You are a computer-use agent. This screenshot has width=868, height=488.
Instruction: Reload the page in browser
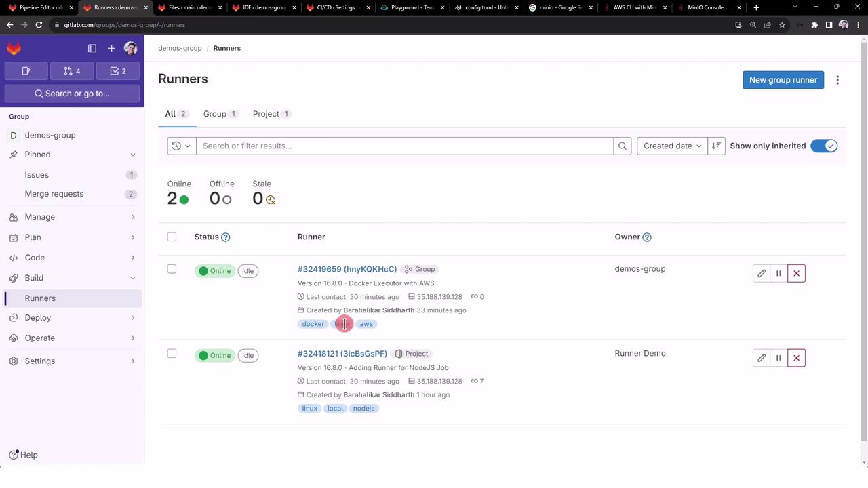39,25
